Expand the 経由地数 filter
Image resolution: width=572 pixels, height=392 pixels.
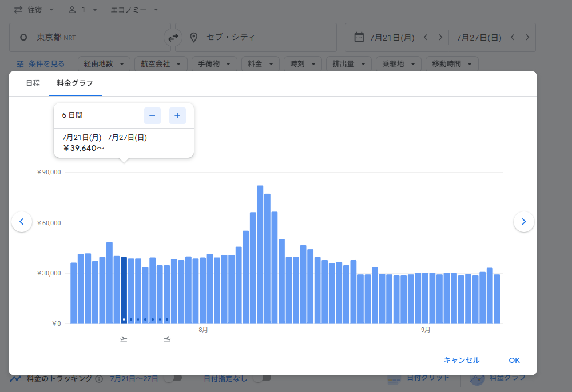click(104, 64)
